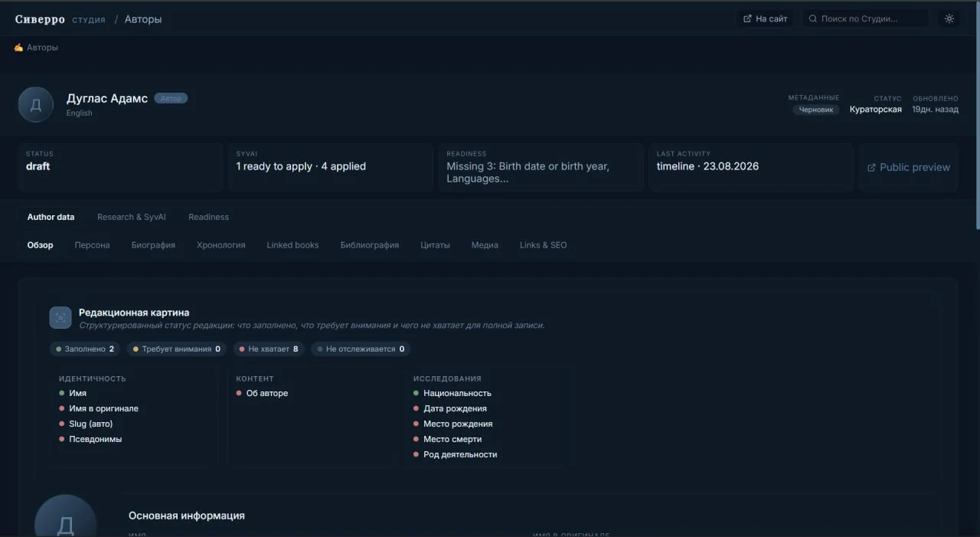
Task: Open Public preview link
Action: (909, 167)
